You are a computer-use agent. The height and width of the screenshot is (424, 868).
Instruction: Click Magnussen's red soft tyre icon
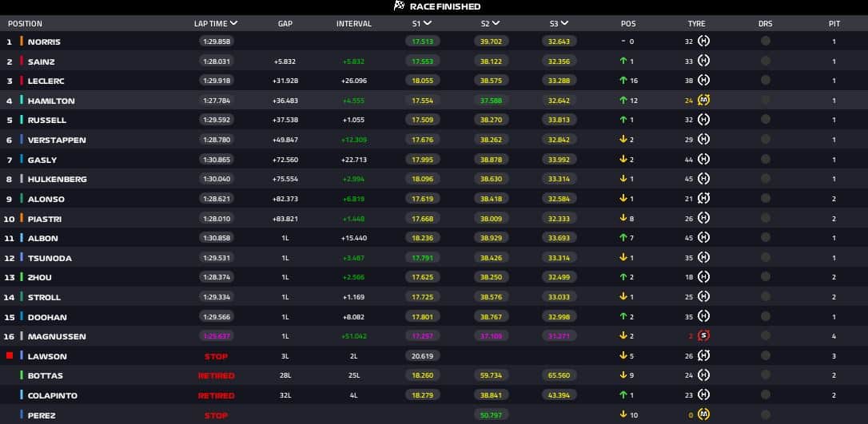tap(703, 335)
